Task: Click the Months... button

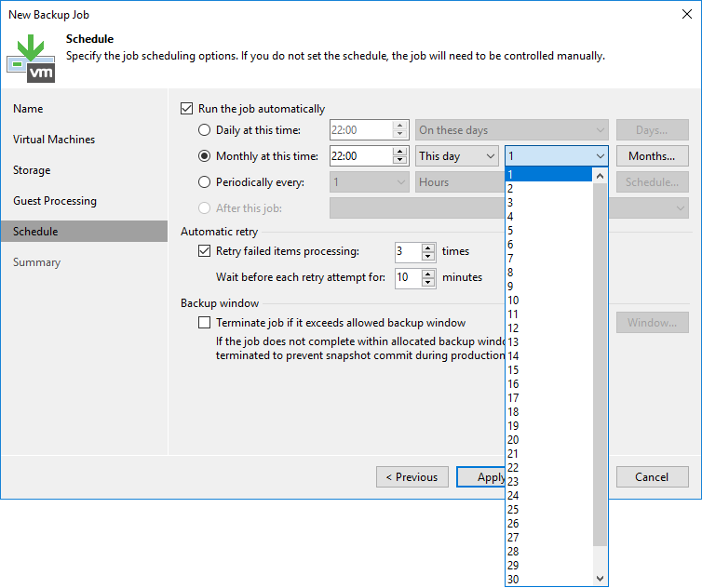Action: 652,156
